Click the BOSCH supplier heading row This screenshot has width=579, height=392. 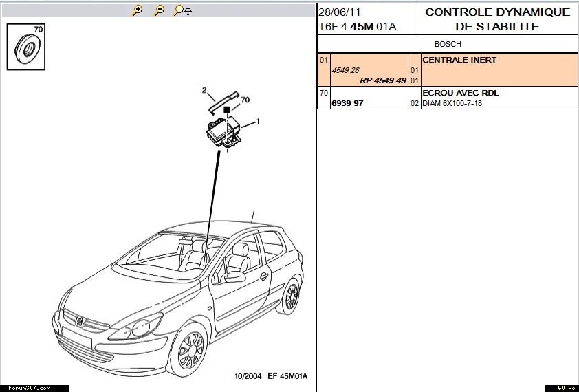point(447,44)
